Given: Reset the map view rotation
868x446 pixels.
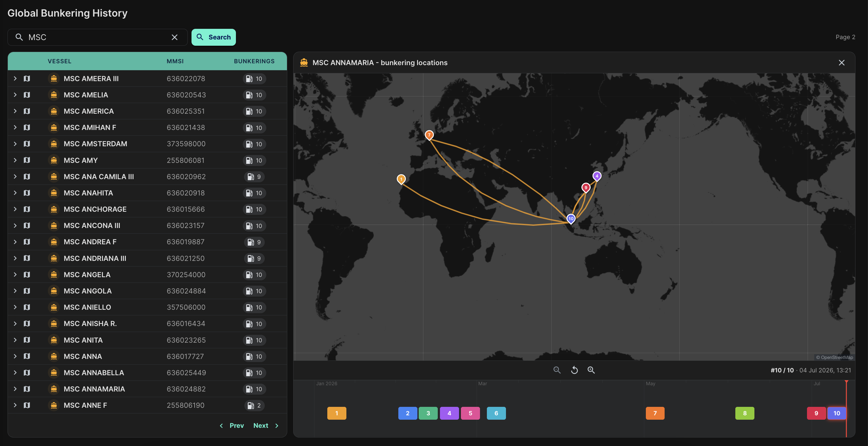Looking at the screenshot, I should point(574,370).
